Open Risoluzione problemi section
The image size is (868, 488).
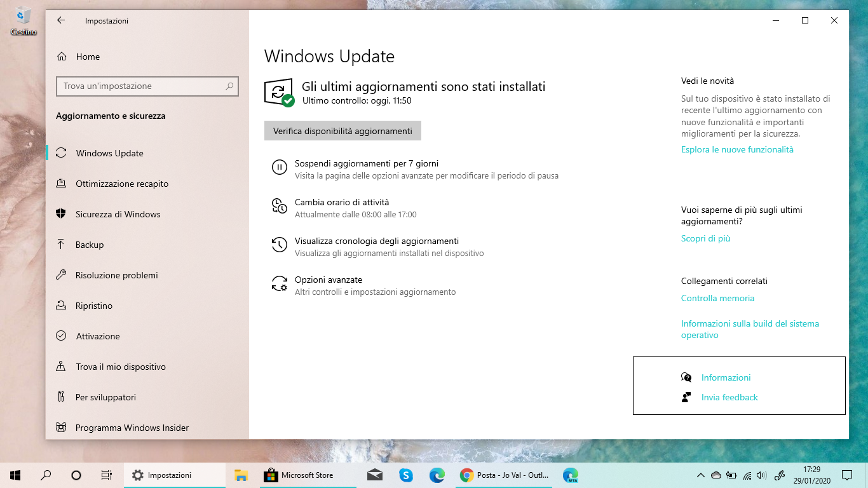116,275
